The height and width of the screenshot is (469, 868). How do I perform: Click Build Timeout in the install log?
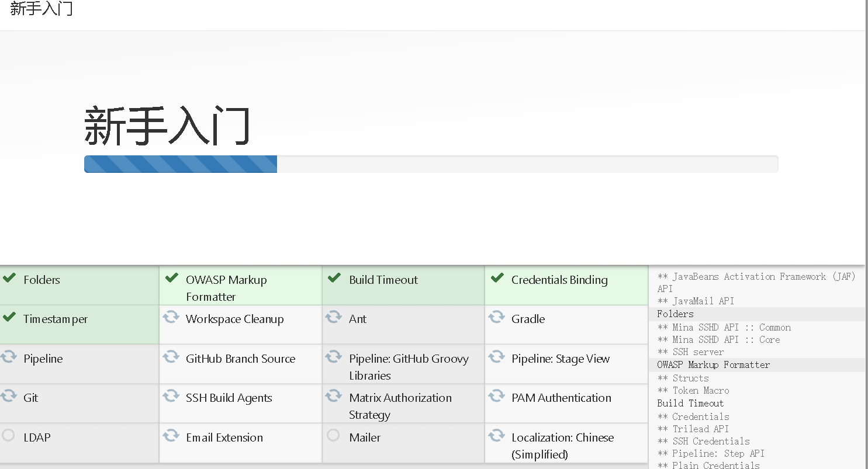point(690,404)
